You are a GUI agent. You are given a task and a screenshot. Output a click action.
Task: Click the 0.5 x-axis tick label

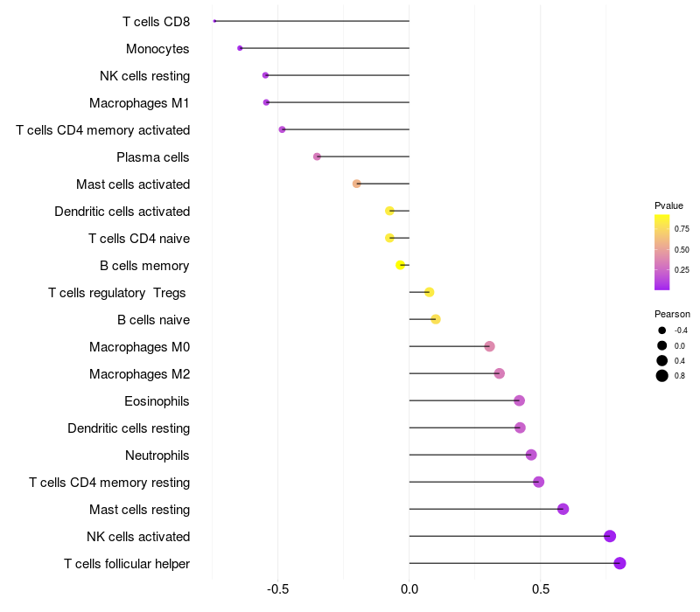click(540, 589)
